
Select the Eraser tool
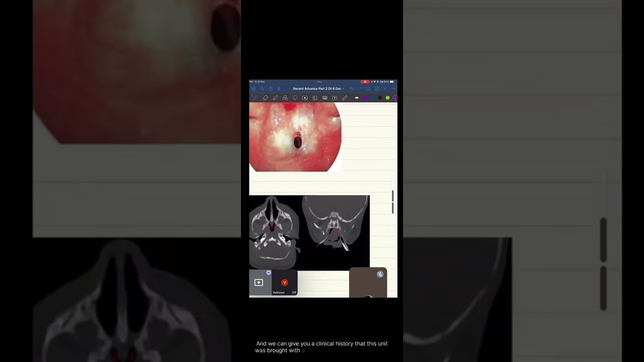point(265,98)
